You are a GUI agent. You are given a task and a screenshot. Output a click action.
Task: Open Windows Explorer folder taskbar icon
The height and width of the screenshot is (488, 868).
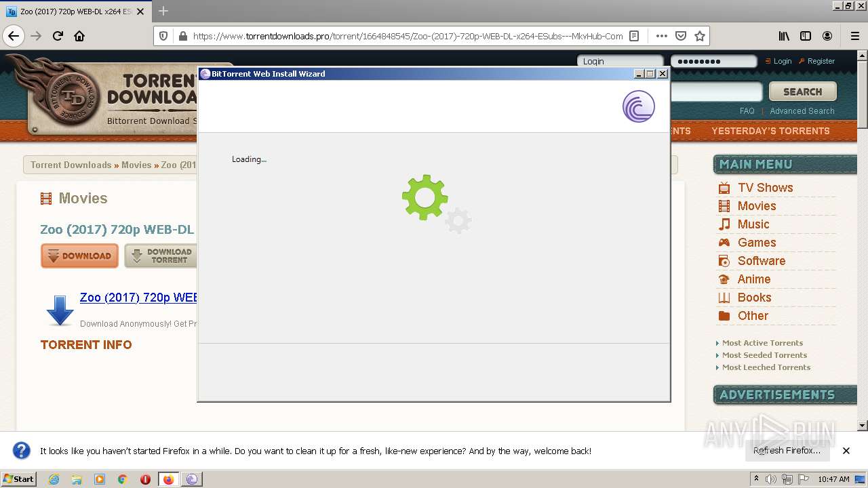[77, 479]
